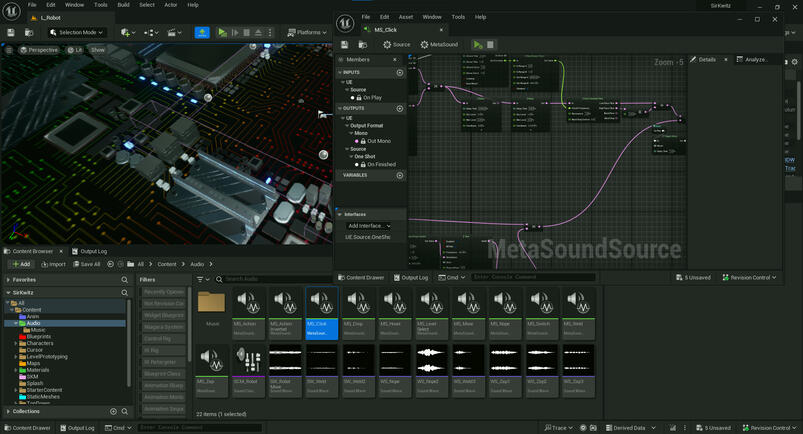Click Browse to asset icon in MS_Click toolbar
This screenshot has height=434, width=803.
coord(363,45)
